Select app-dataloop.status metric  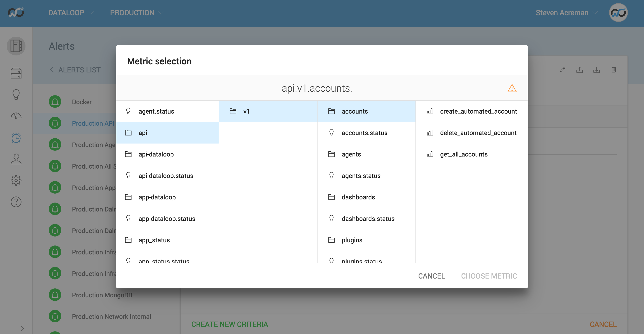click(x=167, y=219)
